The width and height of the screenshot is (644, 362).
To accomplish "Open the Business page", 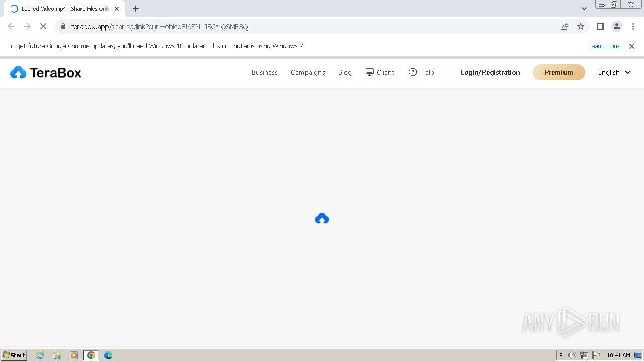I will click(264, 72).
